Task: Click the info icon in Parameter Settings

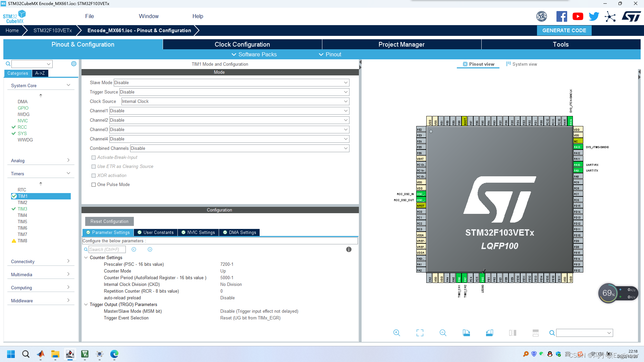Action: 348,249
